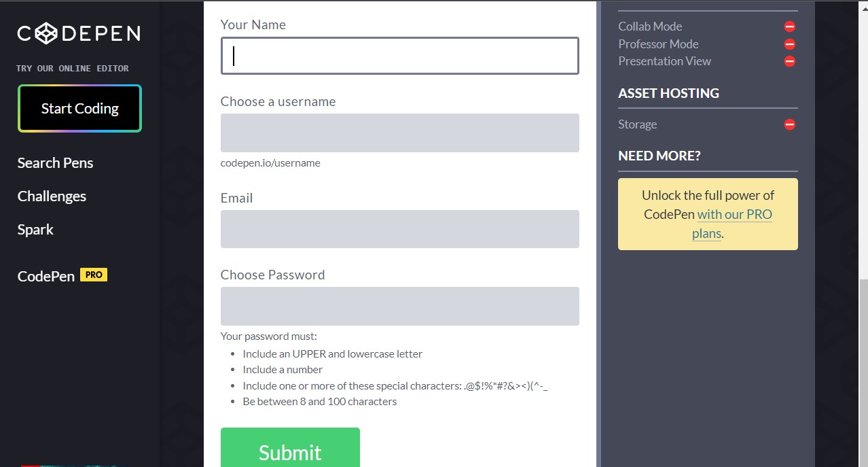Screen dimensions: 868x467
Task: Click the yellow PRO badge
Action: click(x=94, y=275)
